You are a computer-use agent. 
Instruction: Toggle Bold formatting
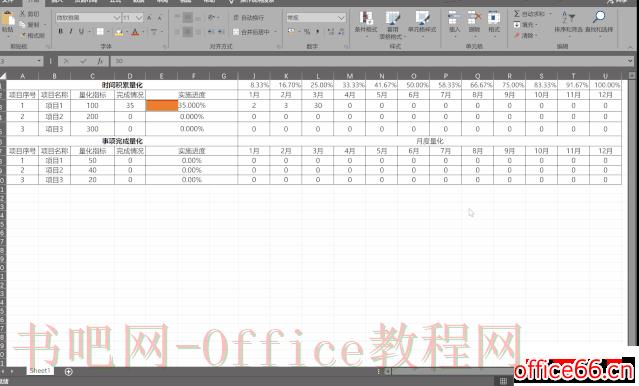point(61,32)
